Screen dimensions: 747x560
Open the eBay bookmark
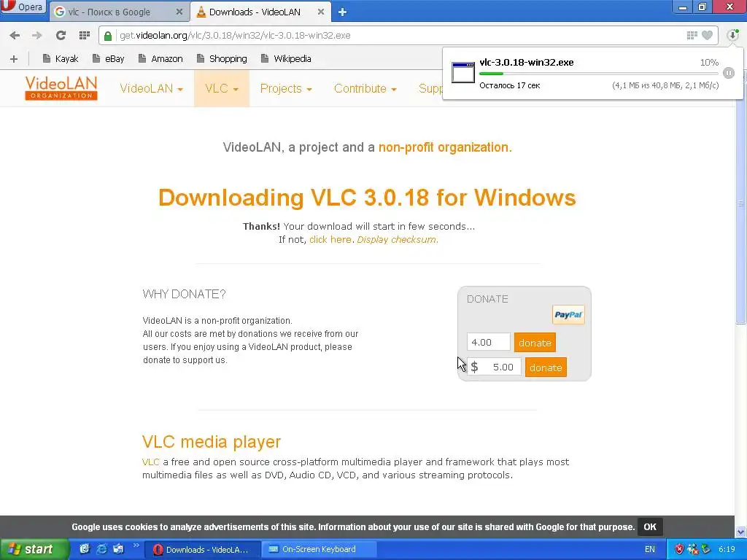[x=109, y=58]
